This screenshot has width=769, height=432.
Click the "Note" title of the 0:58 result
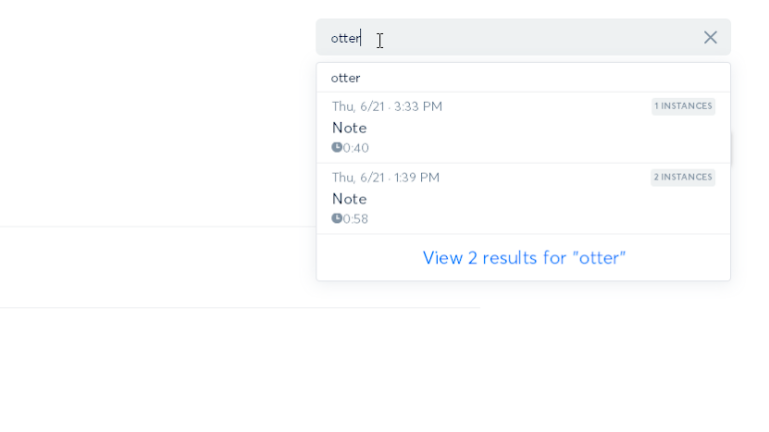[x=349, y=199]
